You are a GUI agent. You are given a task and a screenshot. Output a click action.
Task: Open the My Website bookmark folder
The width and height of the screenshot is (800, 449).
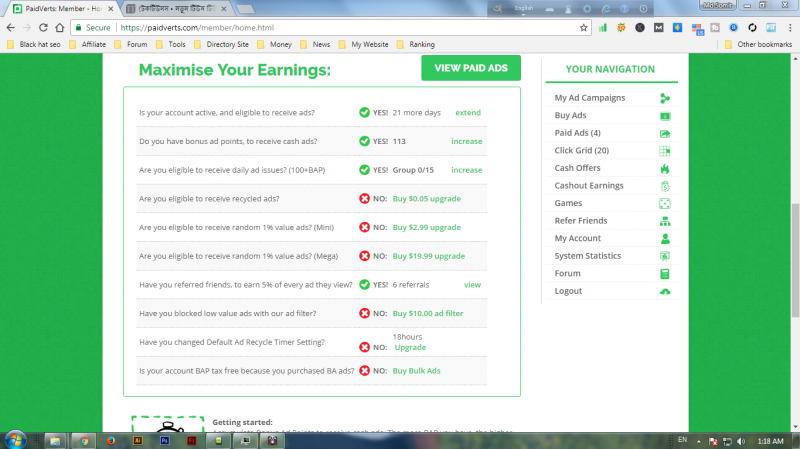pos(363,44)
